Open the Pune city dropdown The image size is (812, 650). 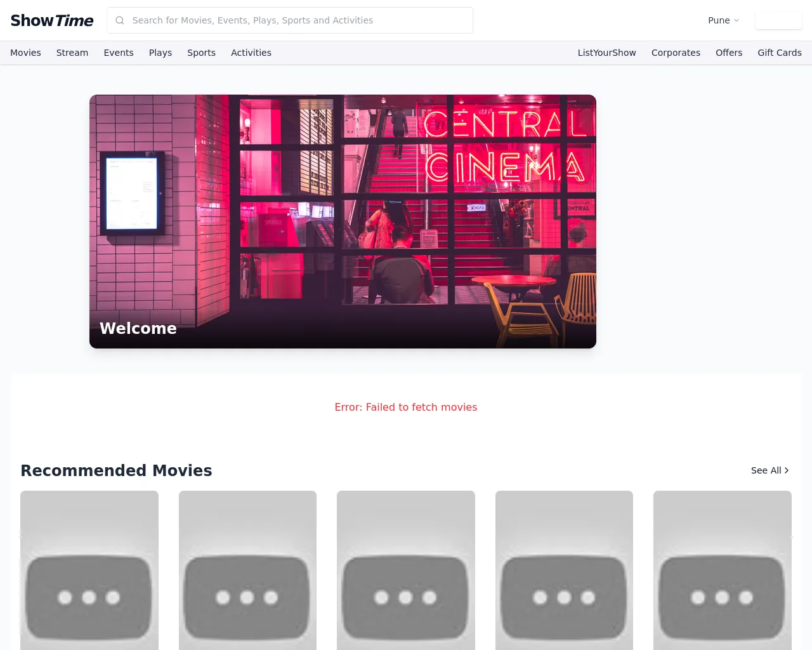point(723,20)
